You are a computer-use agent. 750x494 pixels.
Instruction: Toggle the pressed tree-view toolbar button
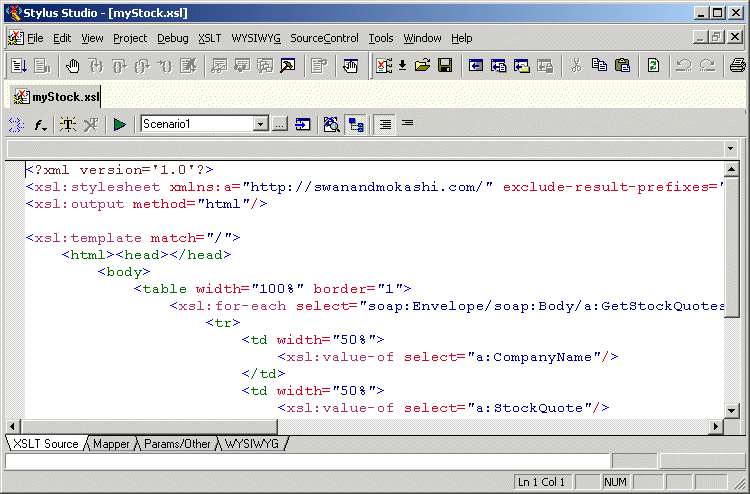(x=355, y=125)
